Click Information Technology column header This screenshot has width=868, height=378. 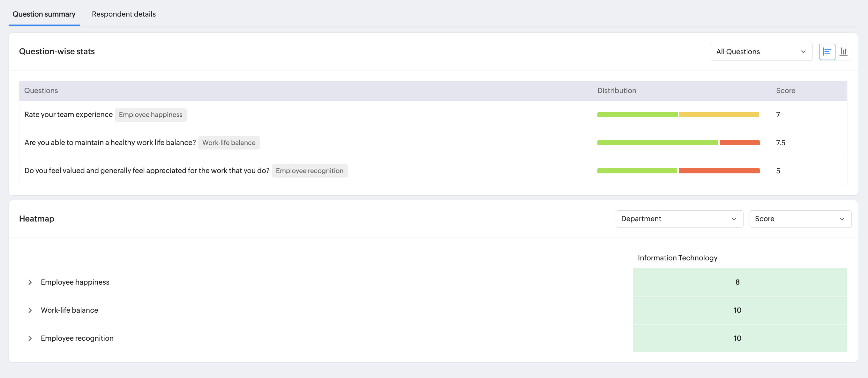point(677,258)
